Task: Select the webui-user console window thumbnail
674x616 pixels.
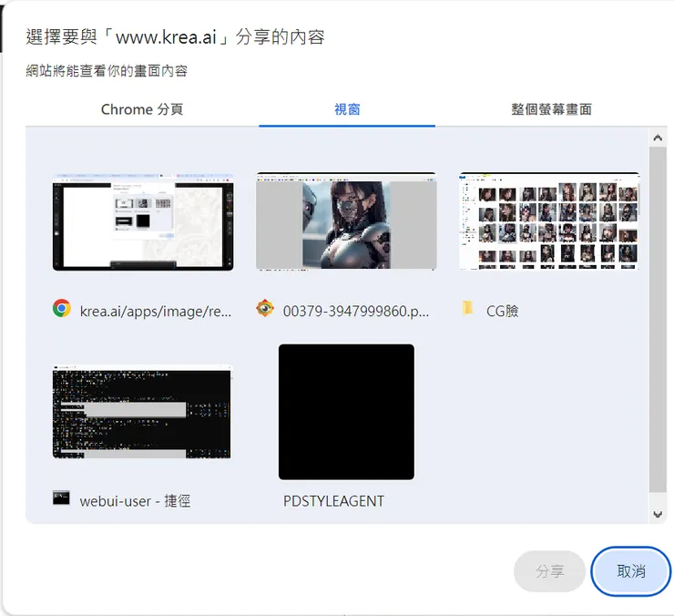Action: tap(142, 412)
